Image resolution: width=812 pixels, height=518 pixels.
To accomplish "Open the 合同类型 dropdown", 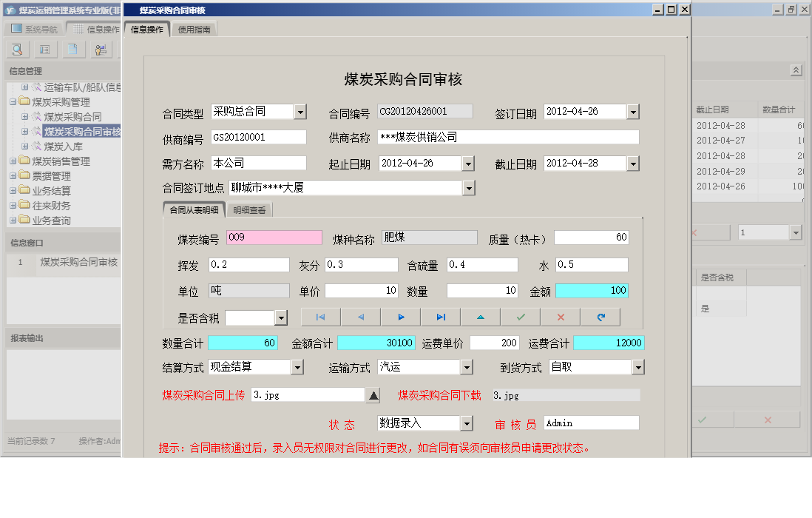I will (300, 112).
